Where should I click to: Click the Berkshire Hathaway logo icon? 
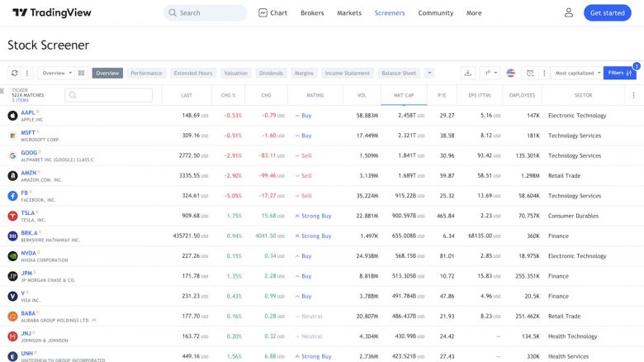point(12,236)
